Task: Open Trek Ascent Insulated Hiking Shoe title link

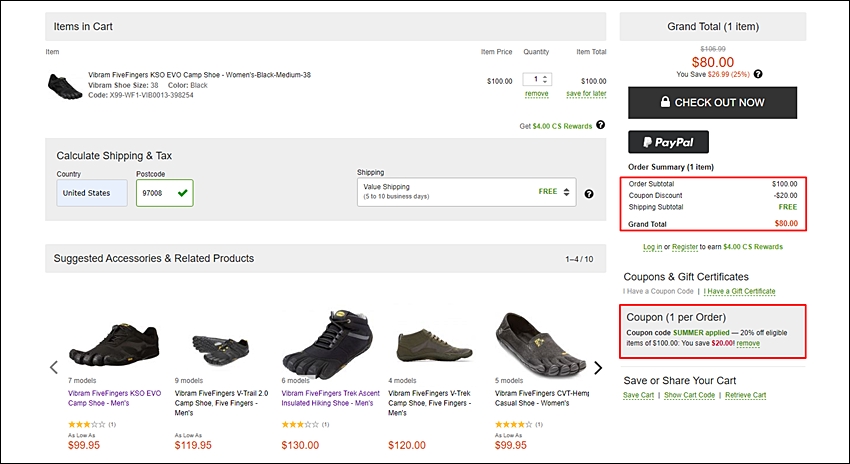Action: pyautogui.click(x=331, y=398)
